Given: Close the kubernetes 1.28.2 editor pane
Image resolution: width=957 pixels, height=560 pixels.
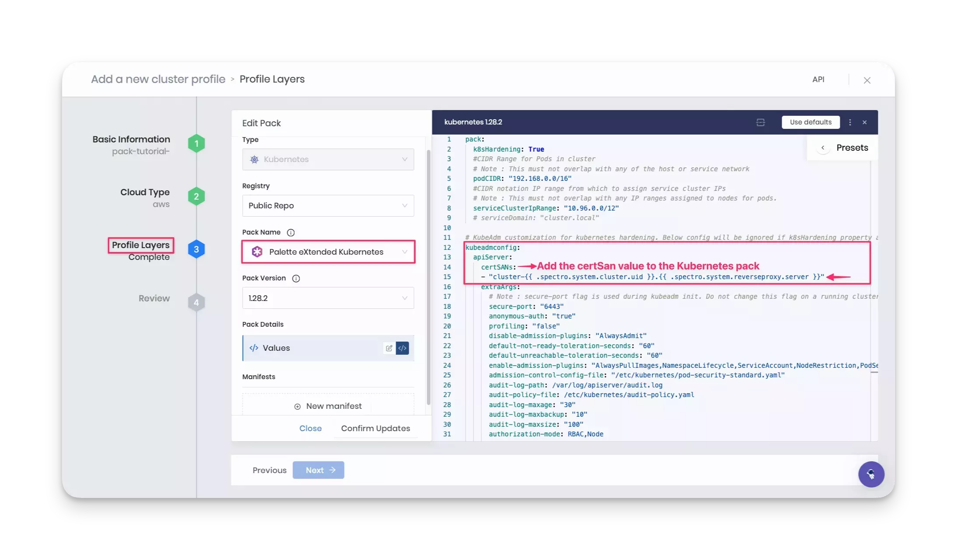Looking at the screenshot, I should [x=864, y=122].
